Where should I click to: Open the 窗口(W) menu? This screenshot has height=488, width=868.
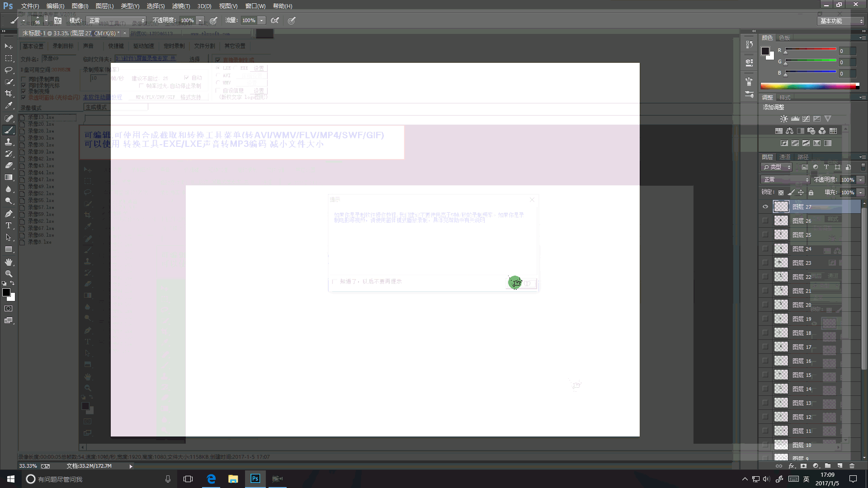pyautogui.click(x=255, y=6)
